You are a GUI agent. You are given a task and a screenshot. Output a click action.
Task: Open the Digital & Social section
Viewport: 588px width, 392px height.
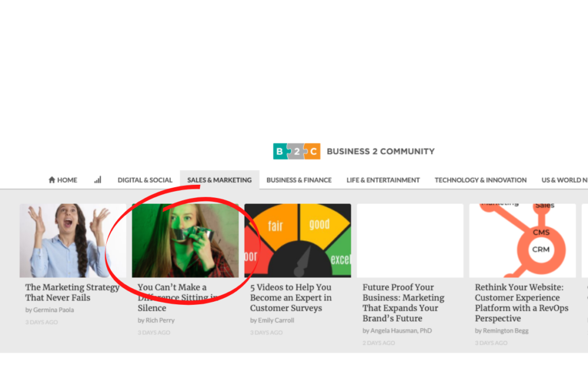point(145,180)
